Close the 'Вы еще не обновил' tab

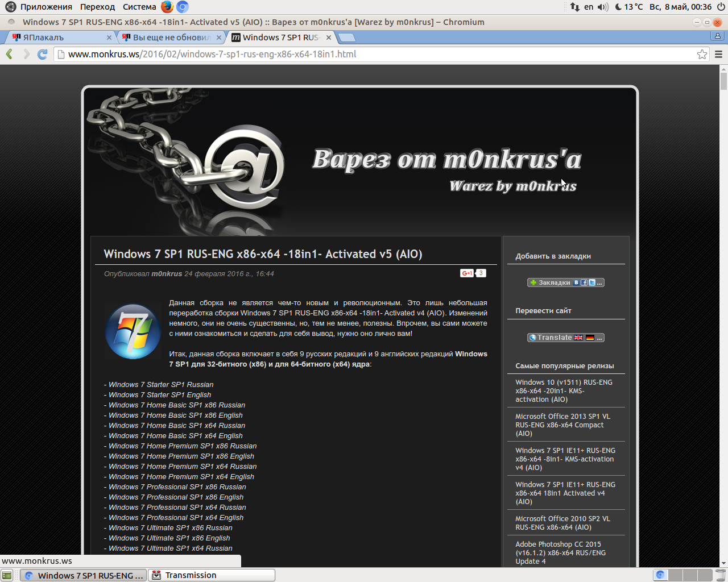tap(219, 38)
